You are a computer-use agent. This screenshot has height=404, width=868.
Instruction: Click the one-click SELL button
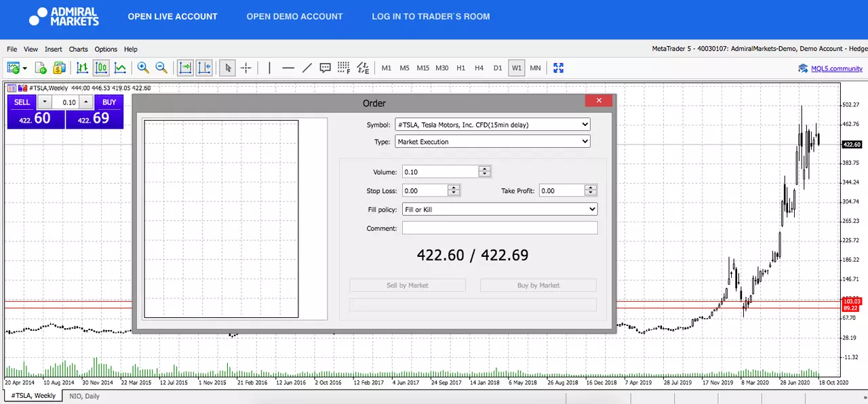pyautogui.click(x=35, y=112)
